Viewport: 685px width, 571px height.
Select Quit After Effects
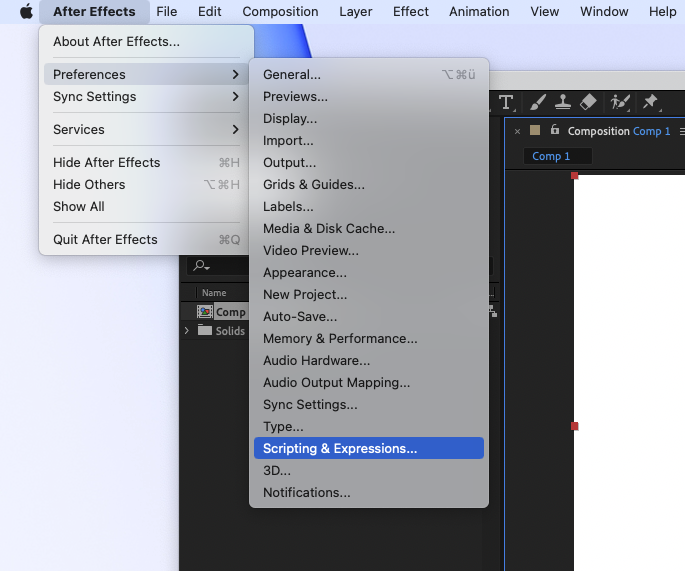(x=105, y=240)
